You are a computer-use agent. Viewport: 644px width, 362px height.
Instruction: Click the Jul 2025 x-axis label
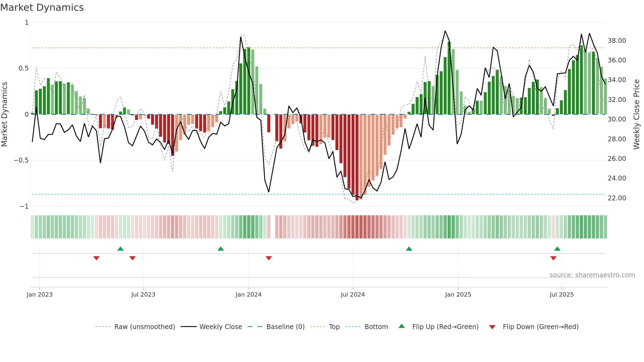click(x=562, y=294)
